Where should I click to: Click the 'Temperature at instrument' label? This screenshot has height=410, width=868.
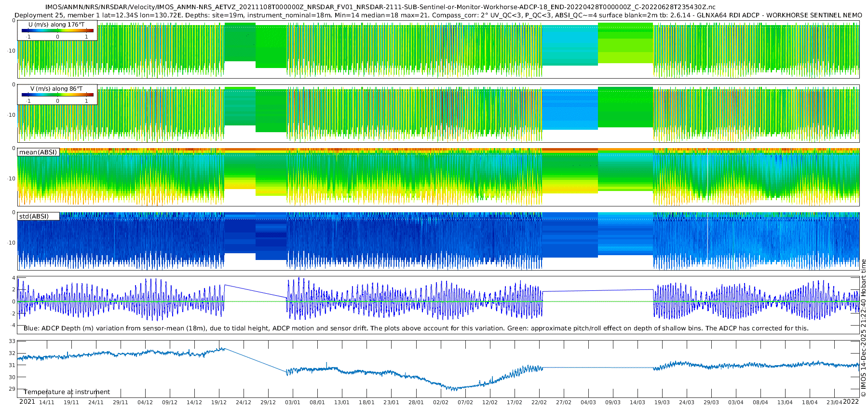pyautogui.click(x=67, y=392)
